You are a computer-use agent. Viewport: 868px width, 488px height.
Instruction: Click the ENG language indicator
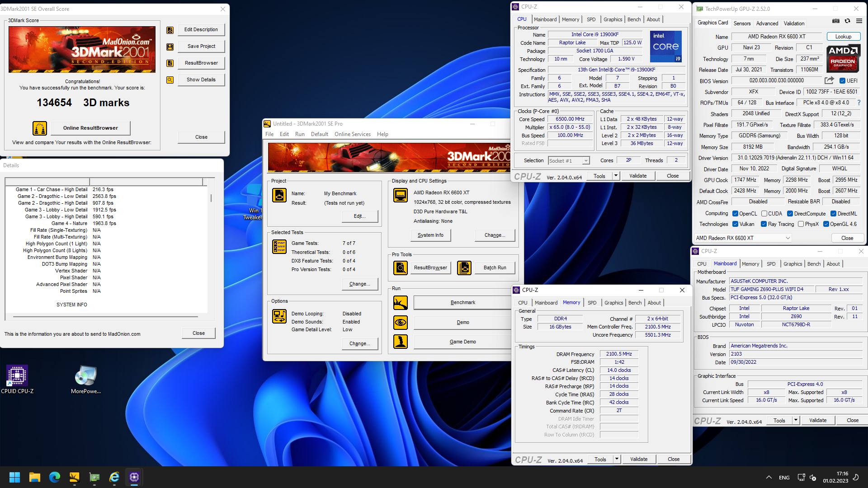[x=784, y=478]
